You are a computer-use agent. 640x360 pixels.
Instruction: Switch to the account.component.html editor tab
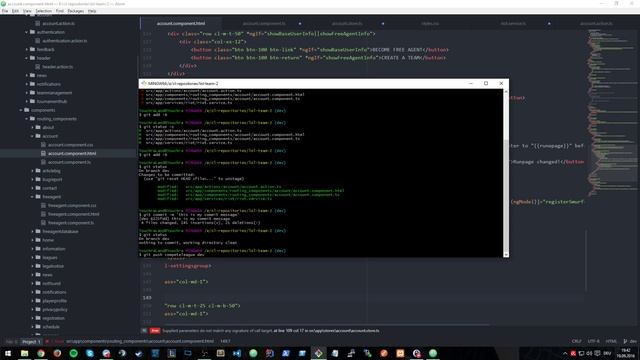pos(181,23)
